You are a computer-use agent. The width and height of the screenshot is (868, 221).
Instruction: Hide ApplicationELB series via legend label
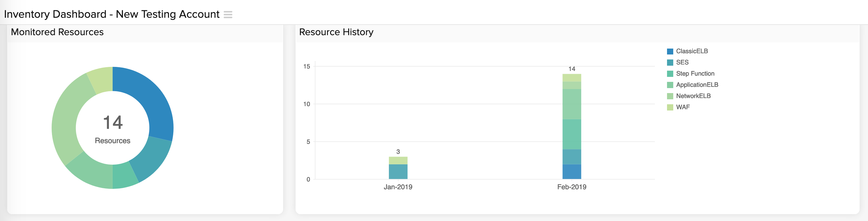[697, 85]
